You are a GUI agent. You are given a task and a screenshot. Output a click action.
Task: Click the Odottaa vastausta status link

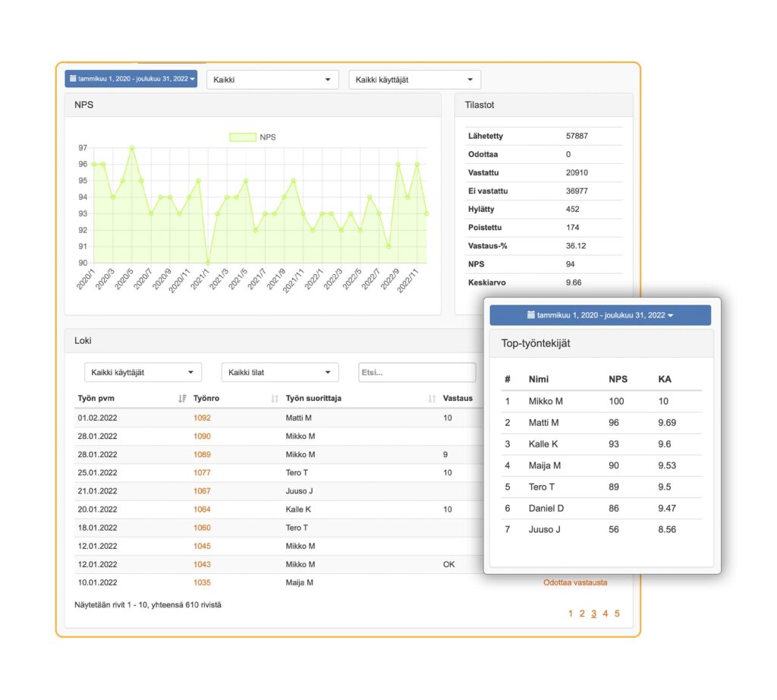575,582
